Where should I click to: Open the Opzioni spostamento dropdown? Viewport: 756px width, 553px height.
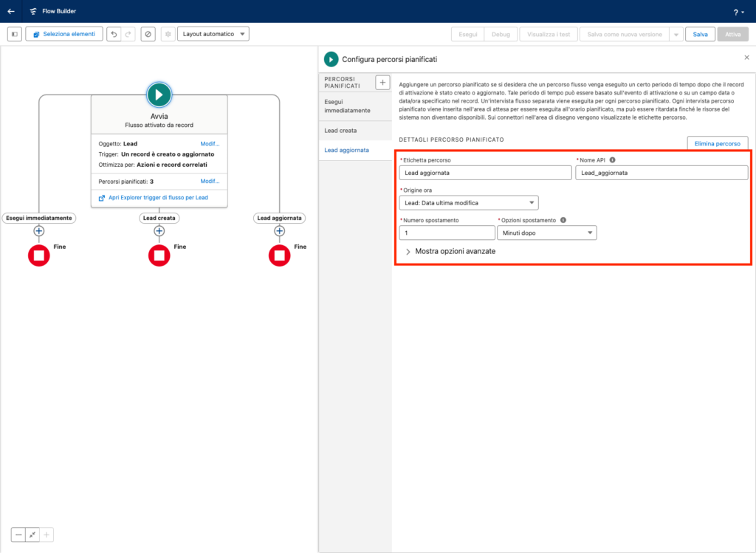pyautogui.click(x=546, y=233)
